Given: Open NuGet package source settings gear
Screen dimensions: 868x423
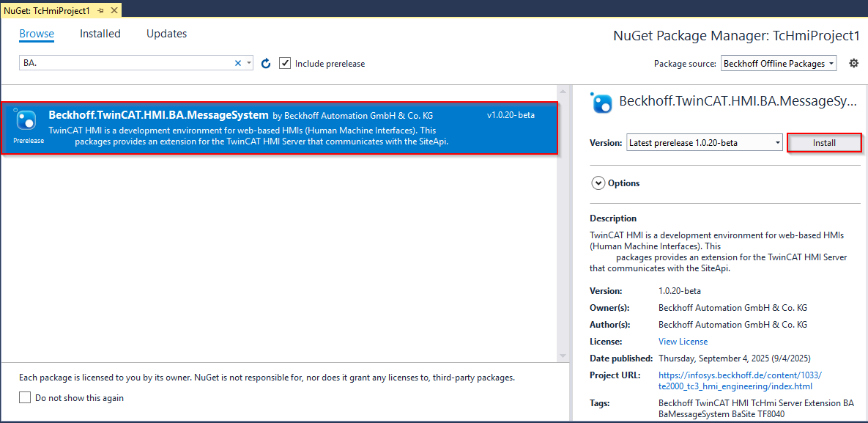Looking at the screenshot, I should click(853, 64).
